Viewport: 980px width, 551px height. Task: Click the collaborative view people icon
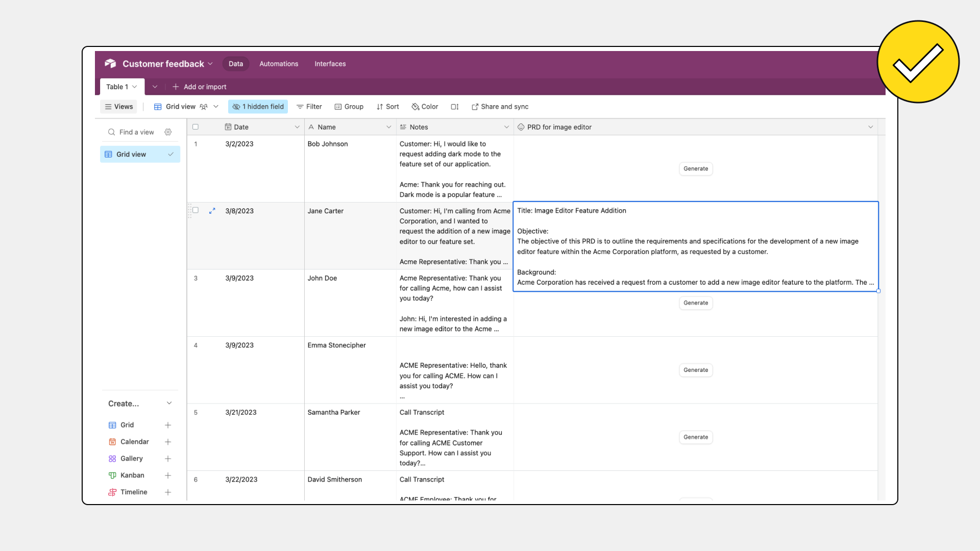(204, 107)
